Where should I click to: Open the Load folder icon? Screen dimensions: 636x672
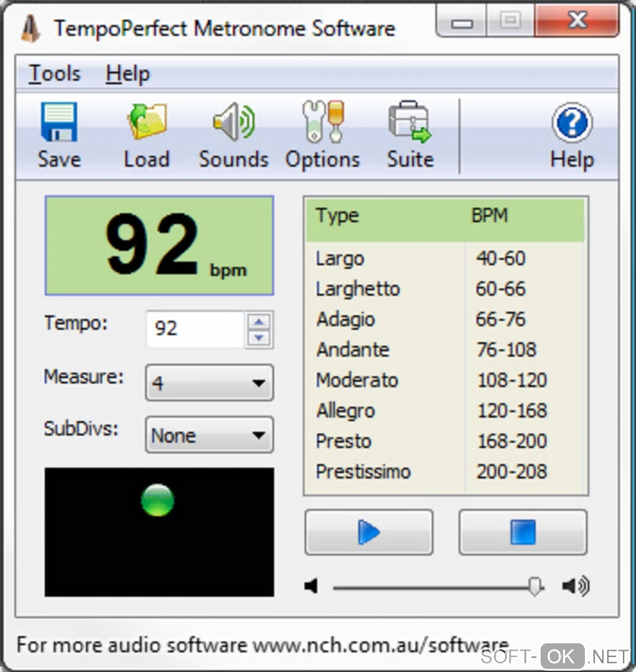coord(147,122)
